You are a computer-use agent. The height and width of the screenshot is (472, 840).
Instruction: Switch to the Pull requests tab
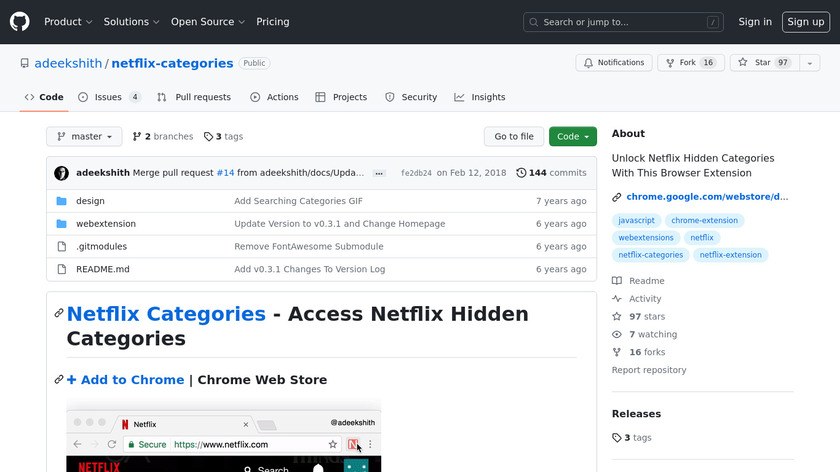pyautogui.click(x=194, y=97)
